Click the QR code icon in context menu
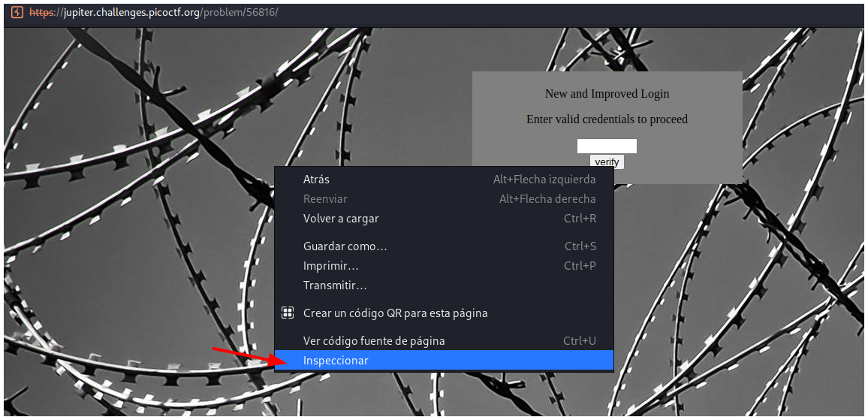This screenshot has height=420, width=868. point(287,313)
